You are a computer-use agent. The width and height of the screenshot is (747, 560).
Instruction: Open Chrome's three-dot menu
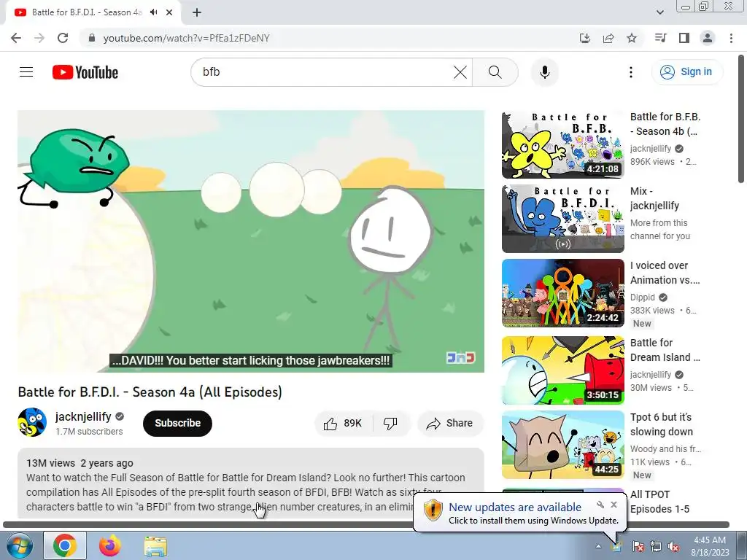click(x=731, y=38)
